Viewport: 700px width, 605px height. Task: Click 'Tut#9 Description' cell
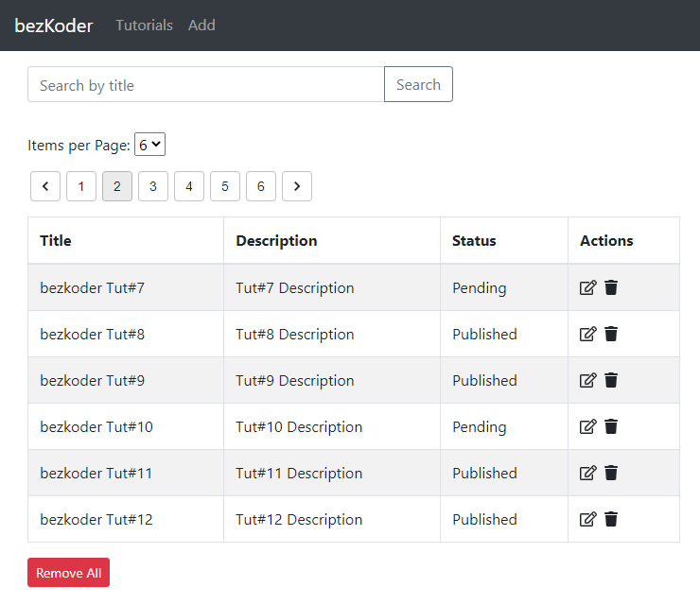point(332,381)
